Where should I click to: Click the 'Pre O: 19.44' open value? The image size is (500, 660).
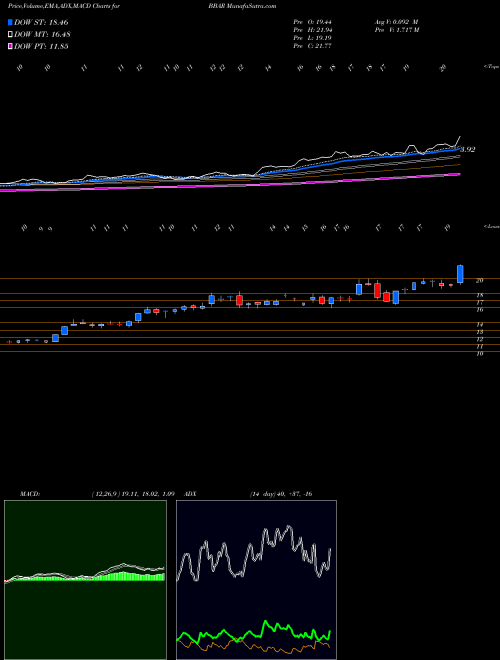tap(313, 22)
